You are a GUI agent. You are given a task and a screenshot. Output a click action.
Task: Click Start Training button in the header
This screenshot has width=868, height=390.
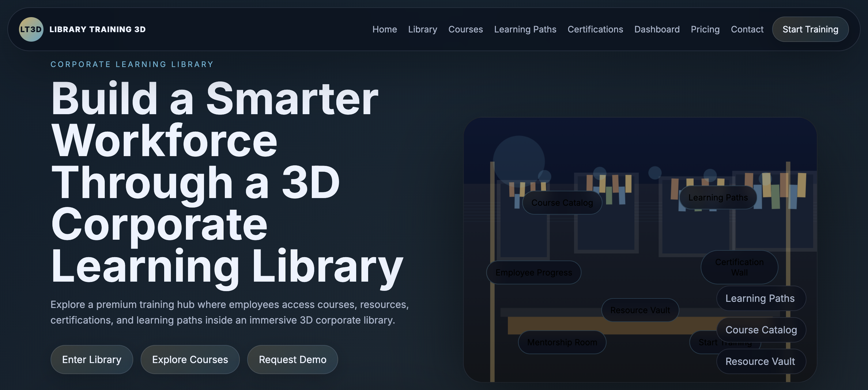coord(810,29)
